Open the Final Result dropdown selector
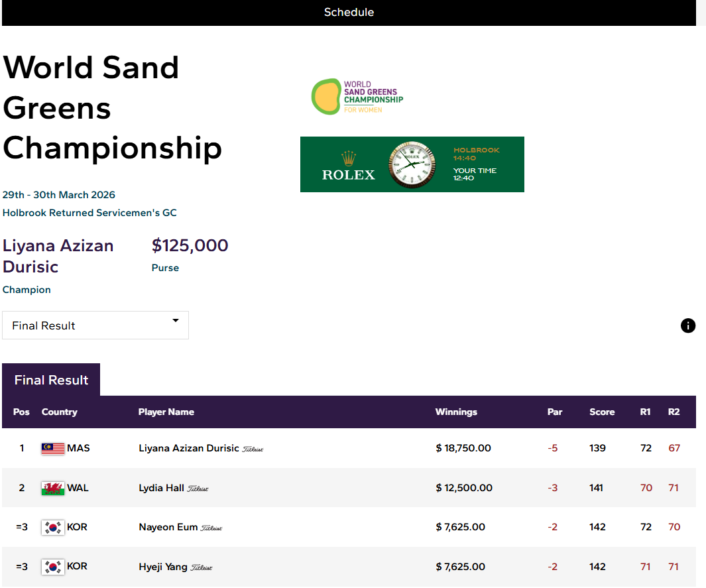The height and width of the screenshot is (588, 706). coord(95,325)
